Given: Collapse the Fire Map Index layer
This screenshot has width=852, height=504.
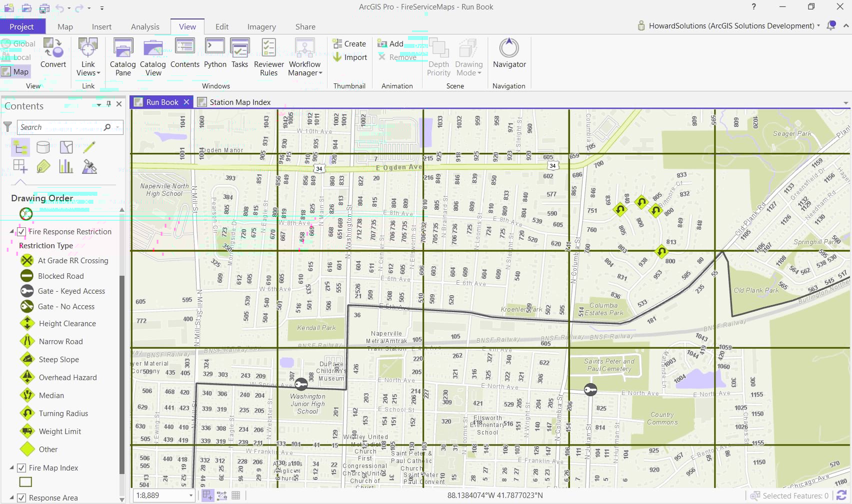Looking at the screenshot, I should pos(11,468).
